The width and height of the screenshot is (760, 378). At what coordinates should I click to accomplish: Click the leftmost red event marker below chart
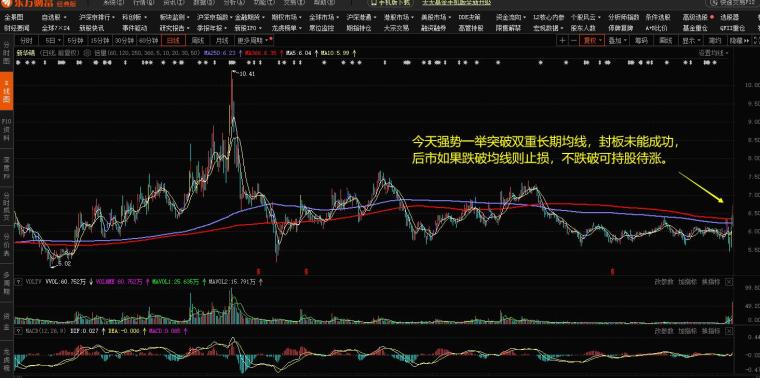258,271
